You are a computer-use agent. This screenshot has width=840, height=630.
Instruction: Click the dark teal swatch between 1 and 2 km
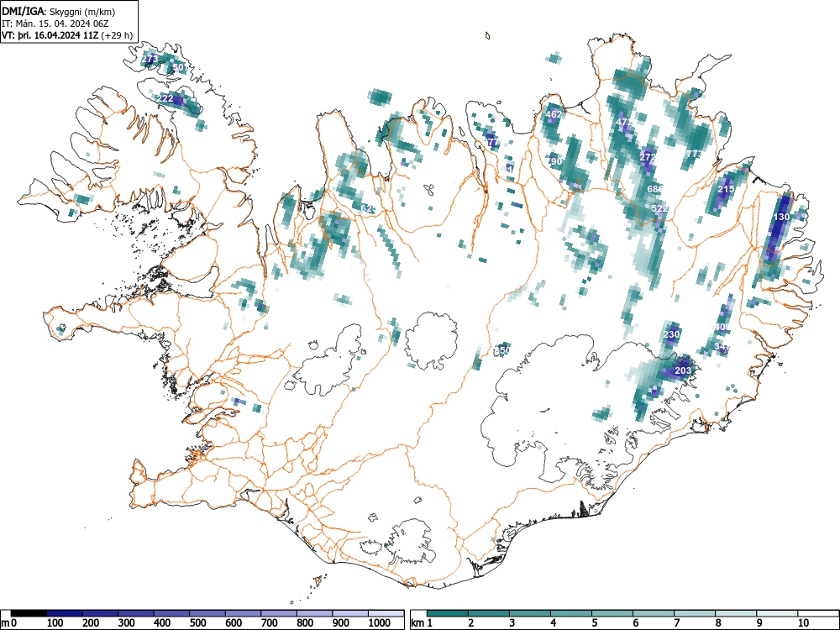pyautogui.click(x=448, y=613)
